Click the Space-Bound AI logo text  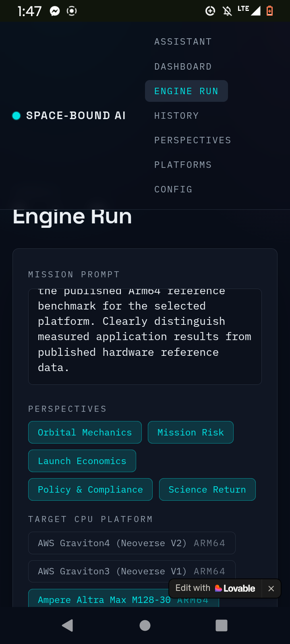76,116
